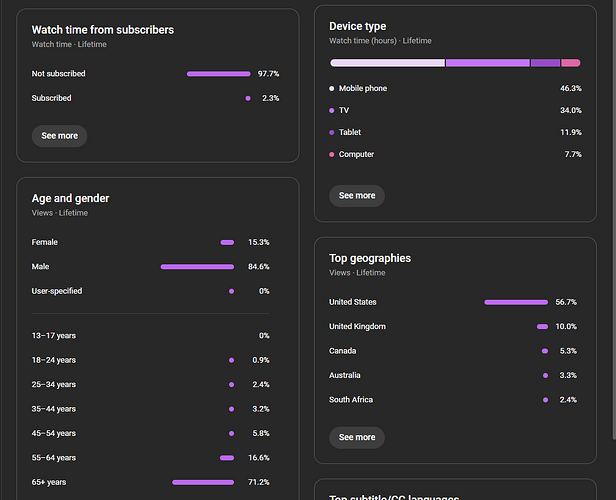
Task: Click the white Mobile phone legend dot
Action: pyautogui.click(x=332, y=89)
